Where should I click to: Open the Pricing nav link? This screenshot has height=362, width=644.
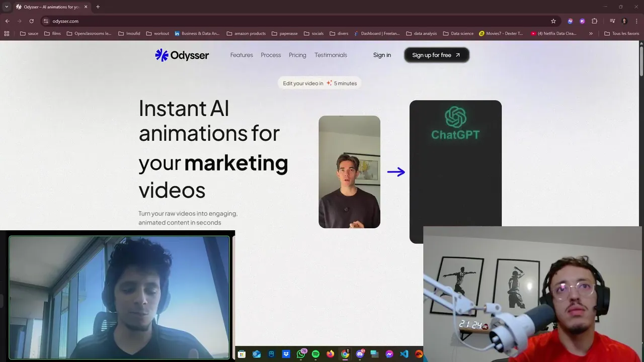297,55
